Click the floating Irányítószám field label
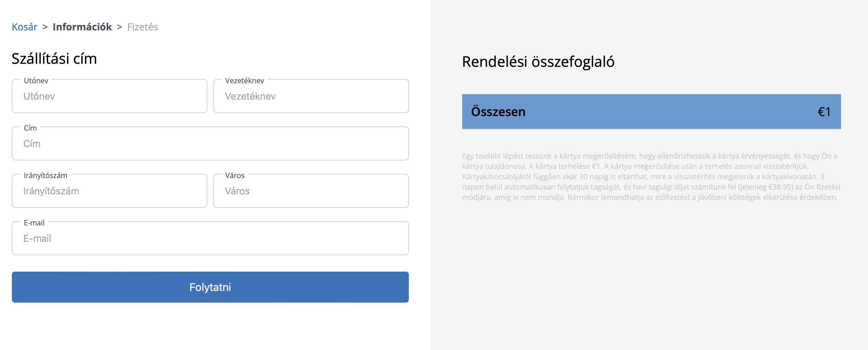868x350 pixels. [46, 175]
